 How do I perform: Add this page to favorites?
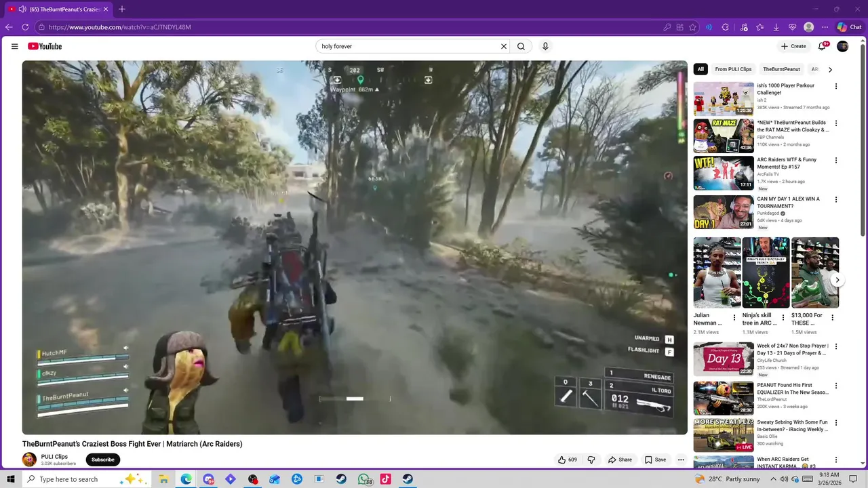coord(692,27)
